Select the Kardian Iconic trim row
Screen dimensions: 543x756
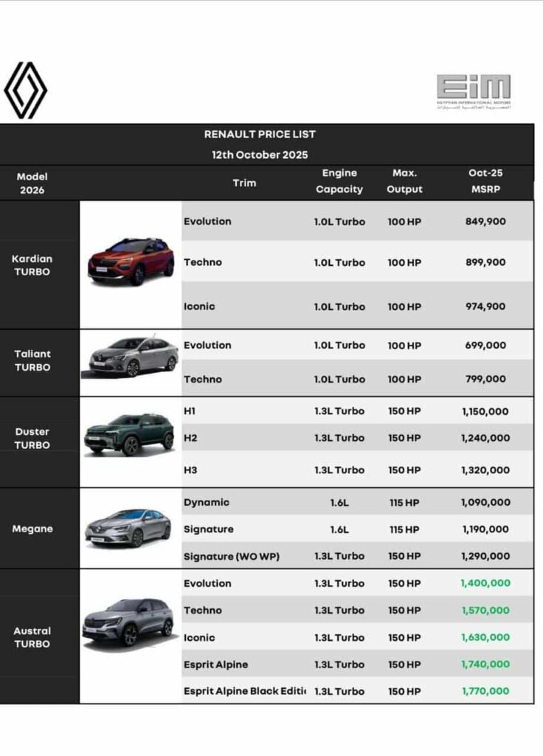200,306
